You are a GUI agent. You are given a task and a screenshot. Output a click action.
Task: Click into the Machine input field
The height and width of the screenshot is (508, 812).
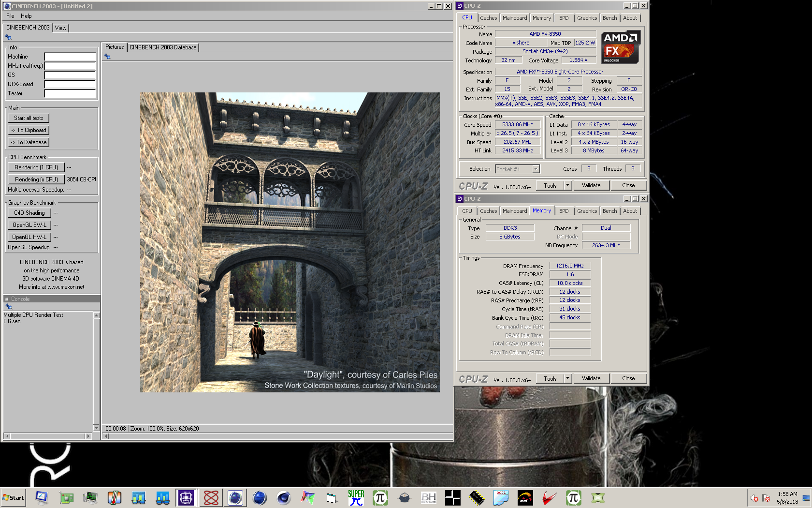pos(70,57)
